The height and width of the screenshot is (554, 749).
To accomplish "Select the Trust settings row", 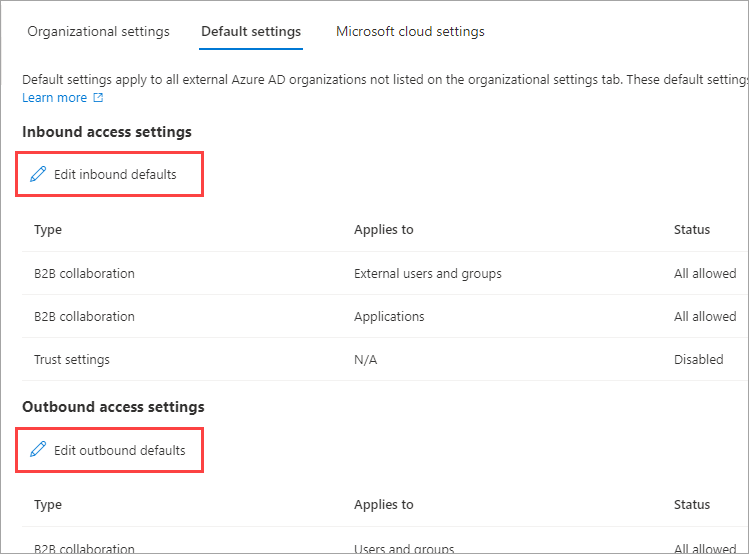I will pyautogui.click(x=72, y=359).
